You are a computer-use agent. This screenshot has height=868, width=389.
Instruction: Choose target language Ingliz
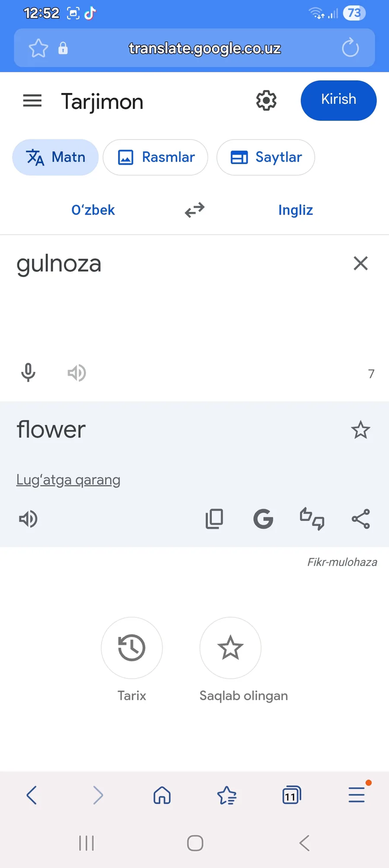pos(296,210)
